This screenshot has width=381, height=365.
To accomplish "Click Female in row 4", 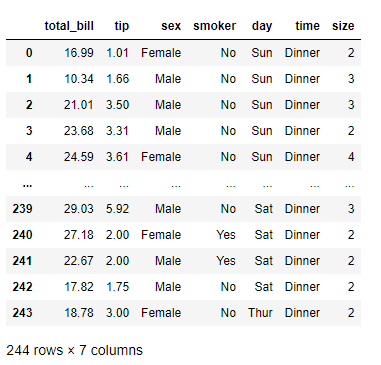I will tap(161, 157).
